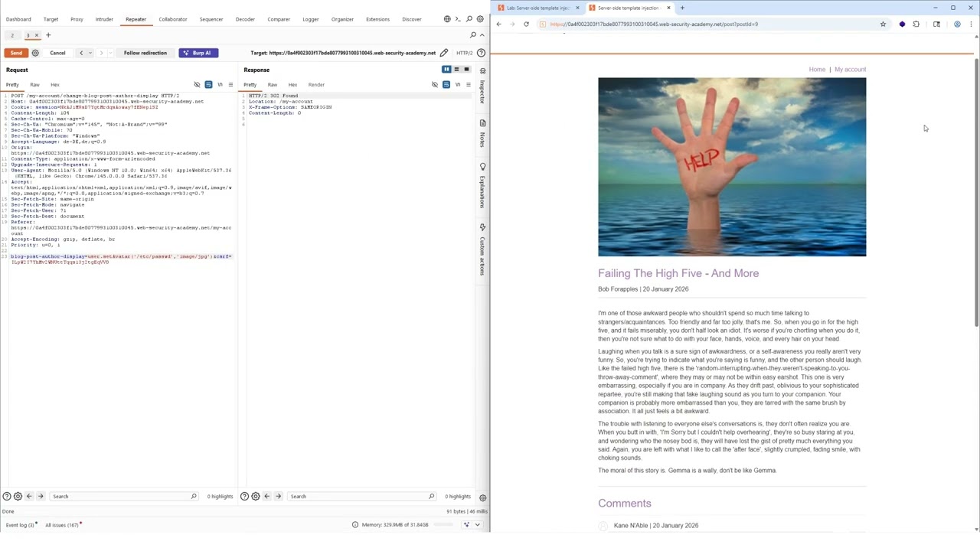Open the Decoder tab

tap(245, 19)
